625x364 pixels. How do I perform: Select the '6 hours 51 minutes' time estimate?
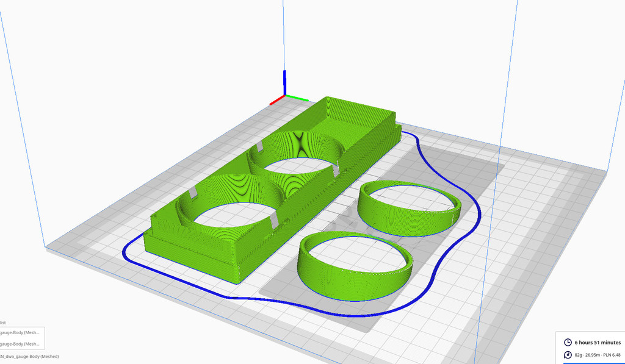[x=598, y=343]
